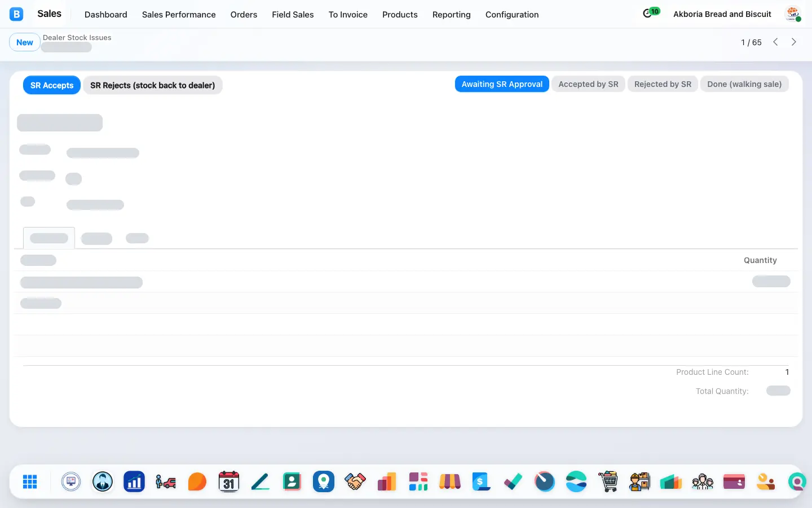Click the Quantity column header

[760, 260]
